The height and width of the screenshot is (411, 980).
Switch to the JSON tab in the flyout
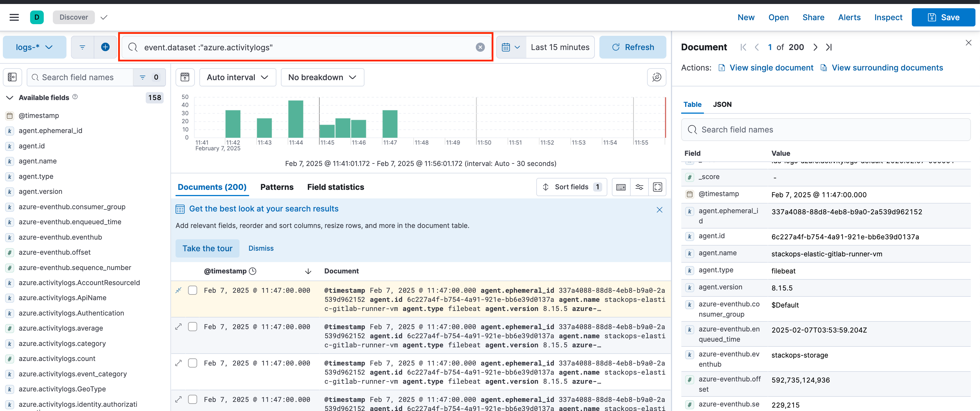(x=722, y=104)
